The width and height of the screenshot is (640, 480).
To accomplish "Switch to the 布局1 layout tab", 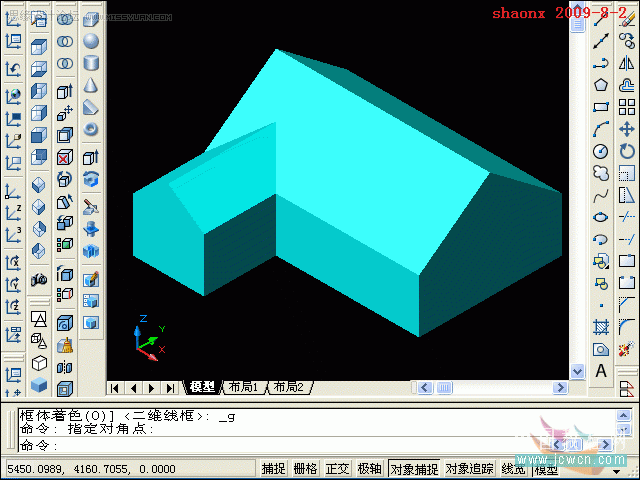I will (243, 387).
